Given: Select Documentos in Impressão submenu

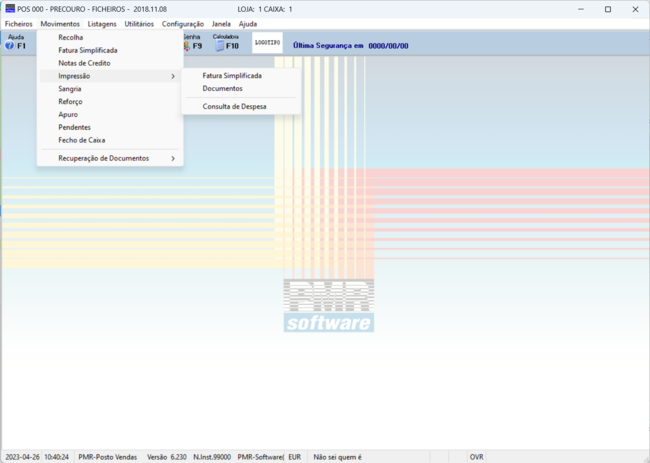Looking at the screenshot, I should click(x=222, y=88).
